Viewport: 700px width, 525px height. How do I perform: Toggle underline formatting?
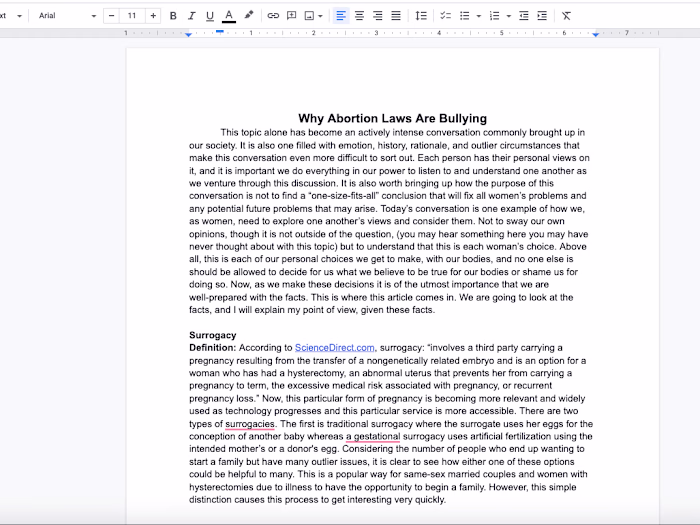(209, 16)
